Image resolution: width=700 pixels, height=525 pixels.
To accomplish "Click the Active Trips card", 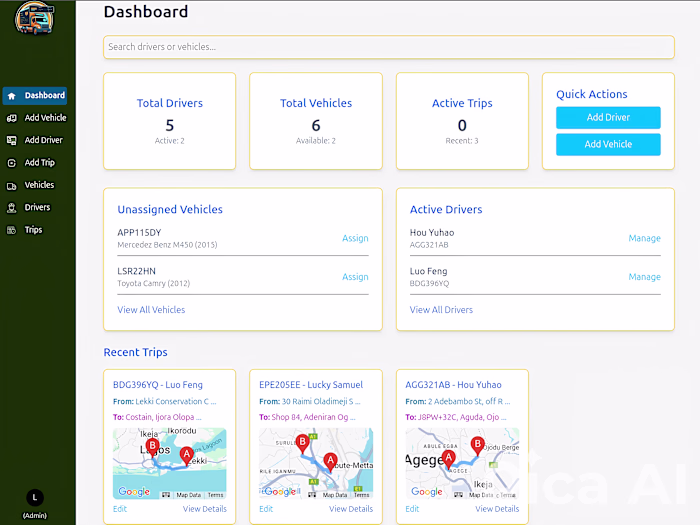I will 462,121.
